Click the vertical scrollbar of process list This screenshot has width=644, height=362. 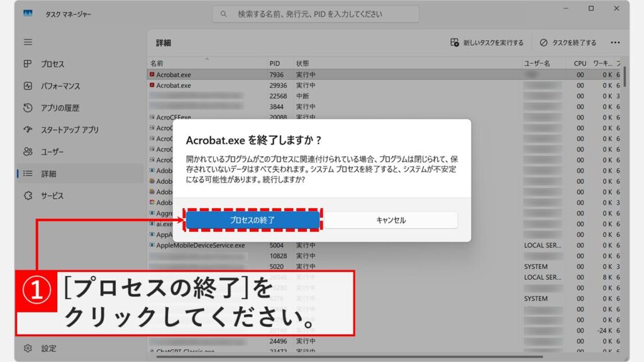(x=625, y=77)
